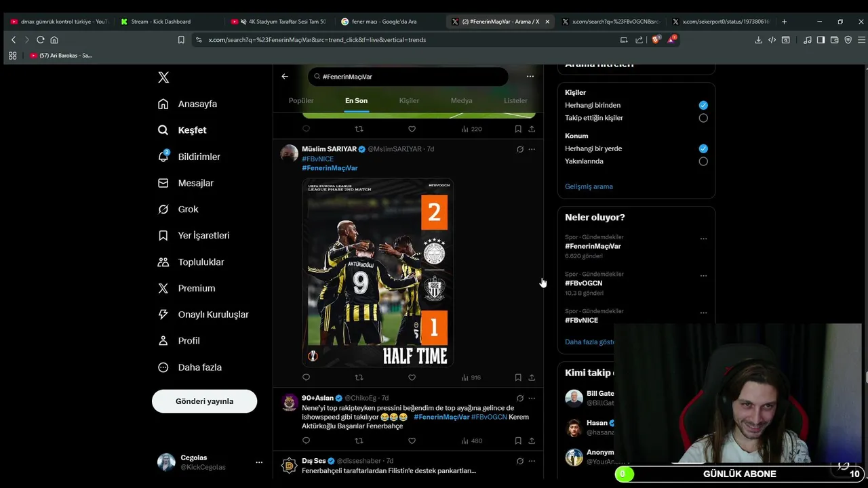868x488 pixels.
Task: Open Keşfet in the sidebar
Action: tap(182, 130)
